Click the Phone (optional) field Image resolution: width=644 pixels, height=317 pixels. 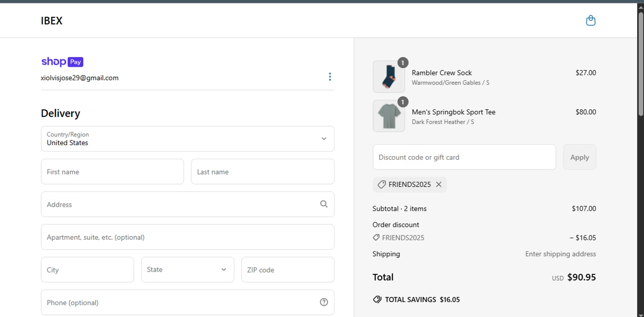188,302
